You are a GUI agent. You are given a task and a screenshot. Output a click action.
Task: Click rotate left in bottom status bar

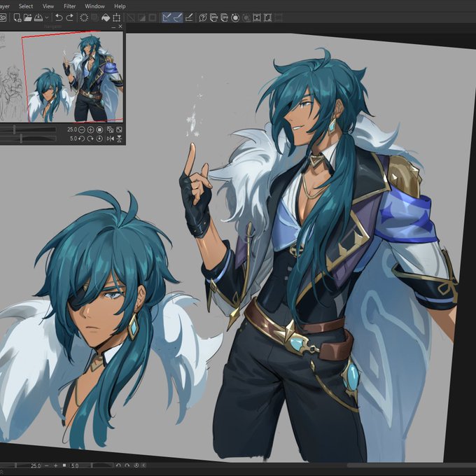click(118, 465)
